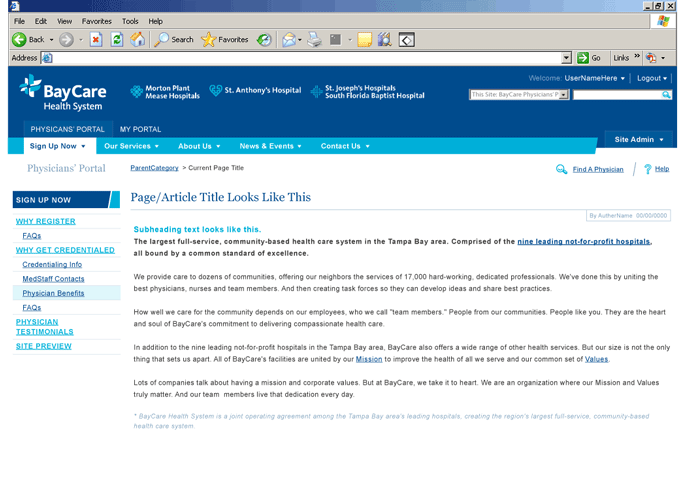Open the Tools menu
The image size is (682, 496).
click(130, 21)
